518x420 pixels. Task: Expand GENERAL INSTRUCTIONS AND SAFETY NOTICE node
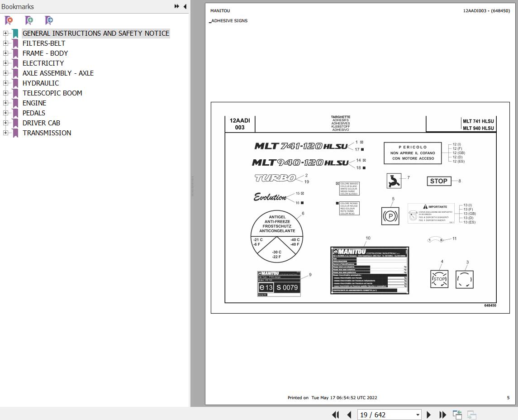(x=5, y=33)
